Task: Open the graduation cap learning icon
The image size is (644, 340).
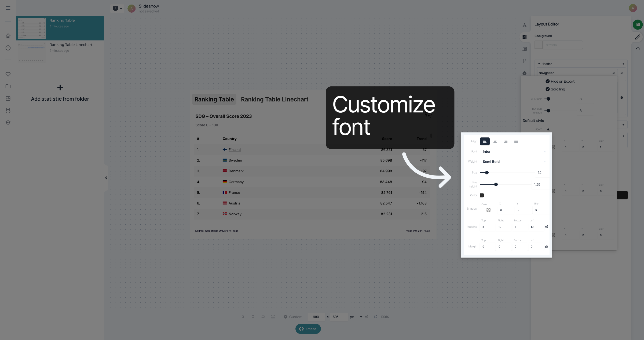Action: click(x=8, y=123)
